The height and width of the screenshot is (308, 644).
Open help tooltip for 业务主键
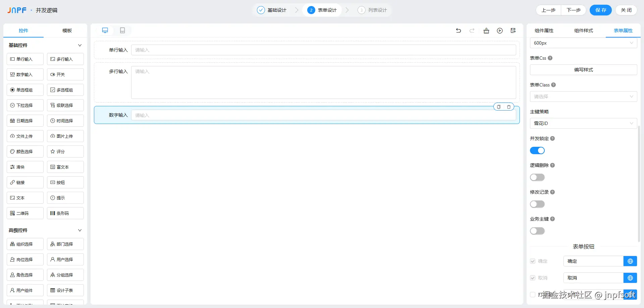552,219
